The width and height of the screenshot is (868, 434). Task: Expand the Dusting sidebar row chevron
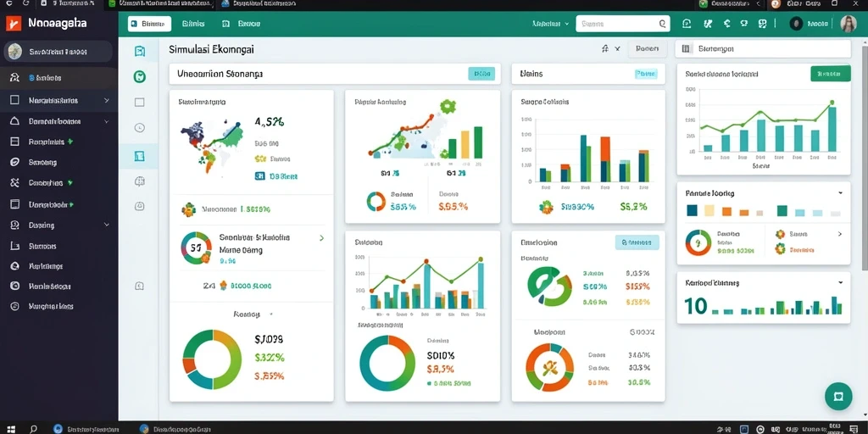[106, 225]
